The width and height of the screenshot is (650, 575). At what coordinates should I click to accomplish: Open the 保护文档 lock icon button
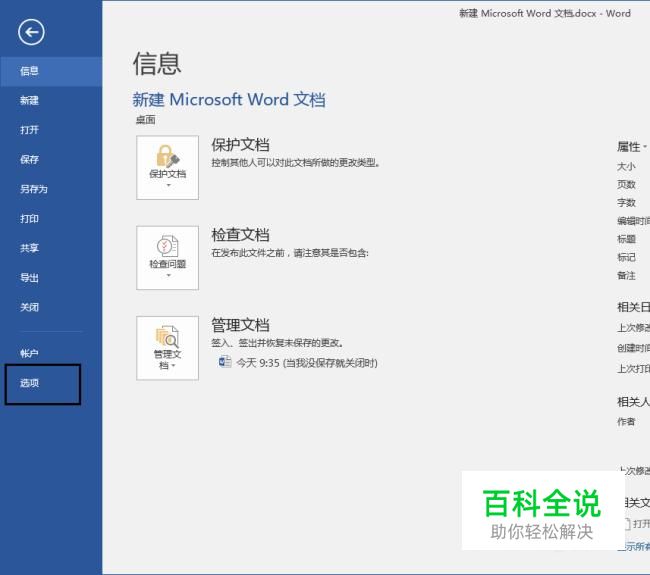coord(167,167)
